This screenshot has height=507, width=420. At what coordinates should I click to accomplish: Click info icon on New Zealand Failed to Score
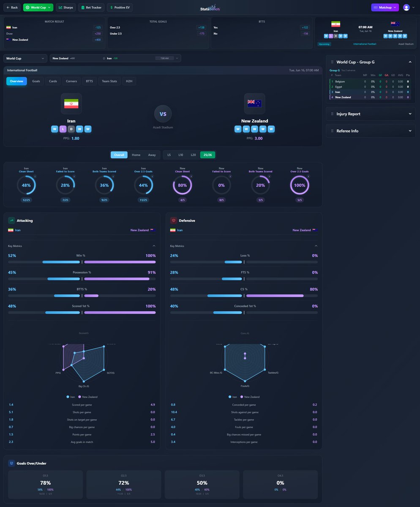[x=230, y=177]
